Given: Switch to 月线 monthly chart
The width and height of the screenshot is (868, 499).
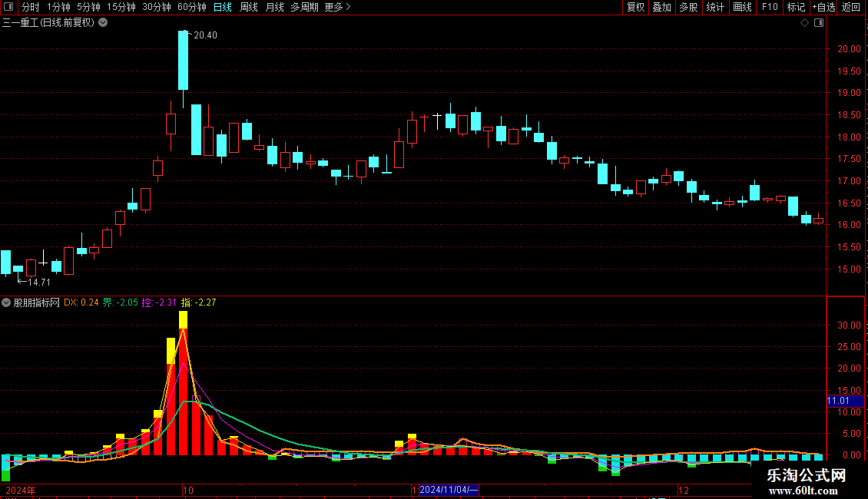Looking at the screenshot, I should point(274,7).
